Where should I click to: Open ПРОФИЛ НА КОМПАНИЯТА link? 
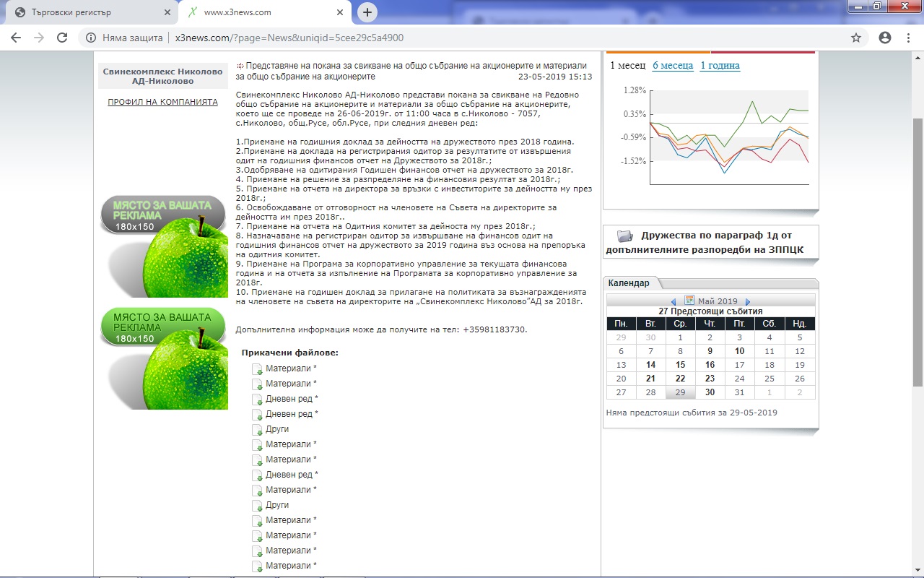coord(162,102)
